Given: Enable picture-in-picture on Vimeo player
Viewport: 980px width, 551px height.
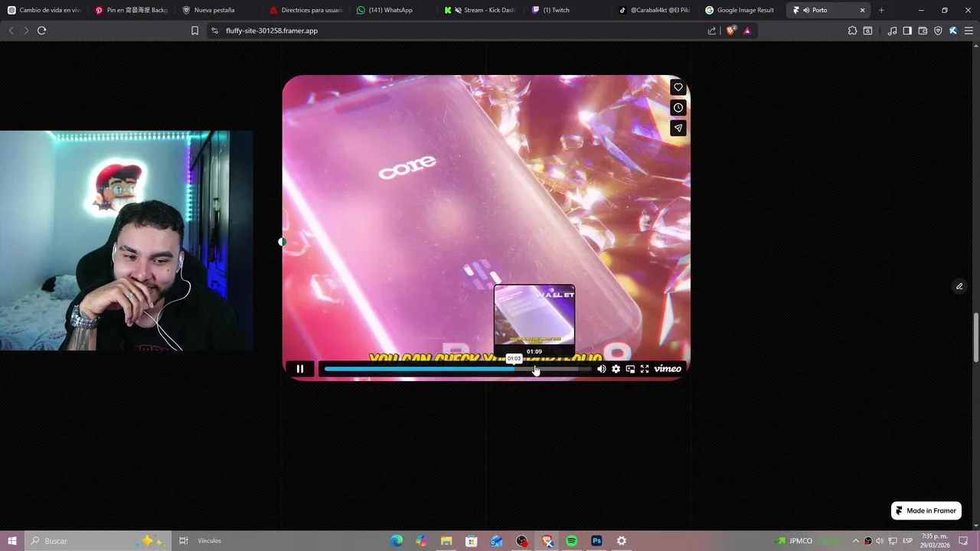Looking at the screenshot, I should [630, 369].
